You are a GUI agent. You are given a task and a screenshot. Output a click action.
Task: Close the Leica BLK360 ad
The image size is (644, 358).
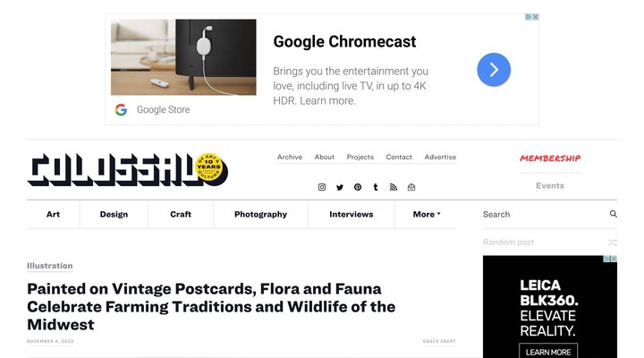(614, 259)
